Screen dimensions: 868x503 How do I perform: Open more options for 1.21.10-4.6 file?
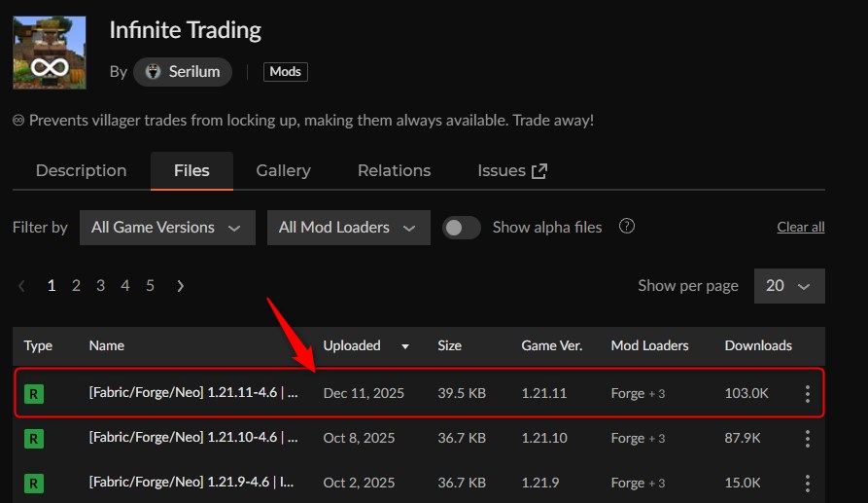[807, 439]
